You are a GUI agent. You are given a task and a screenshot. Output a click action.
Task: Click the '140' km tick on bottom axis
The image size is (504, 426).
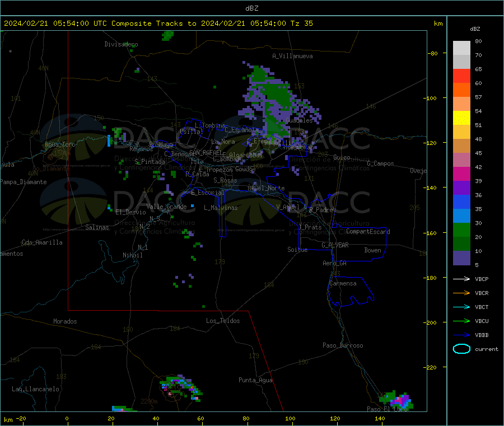[x=380, y=418]
